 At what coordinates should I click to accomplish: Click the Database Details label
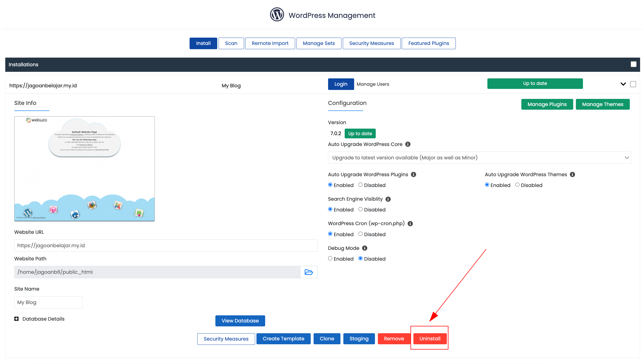tap(43, 319)
